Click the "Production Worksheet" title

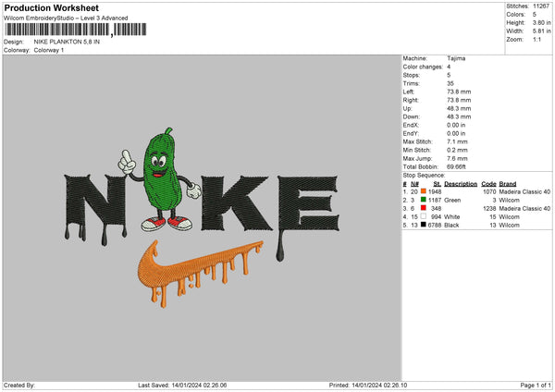click(x=51, y=7)
